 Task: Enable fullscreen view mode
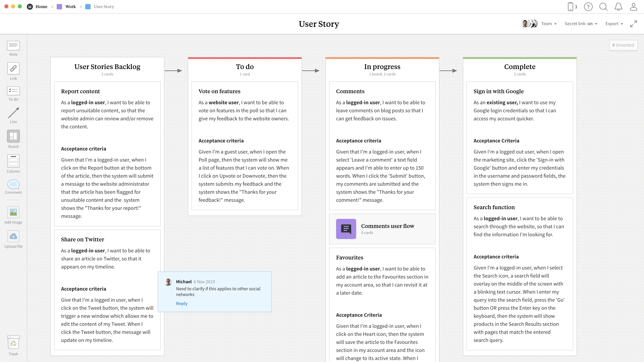click(x=634, y=23)
